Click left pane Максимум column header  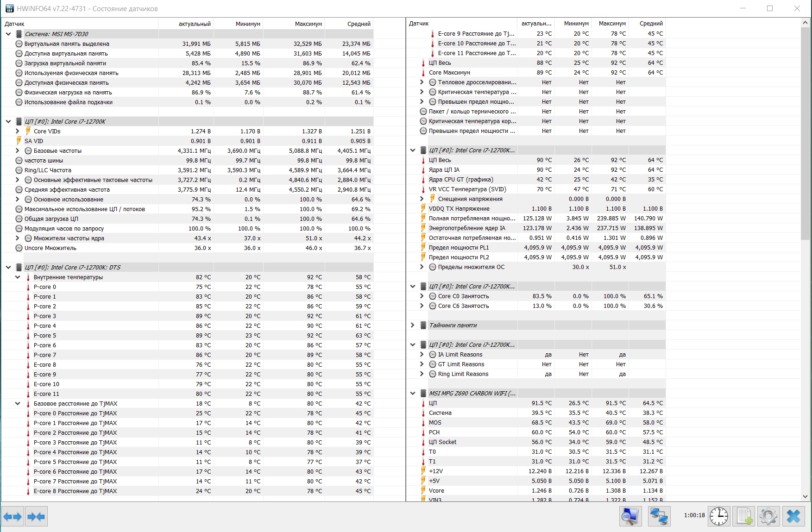(x=294, y=24)
